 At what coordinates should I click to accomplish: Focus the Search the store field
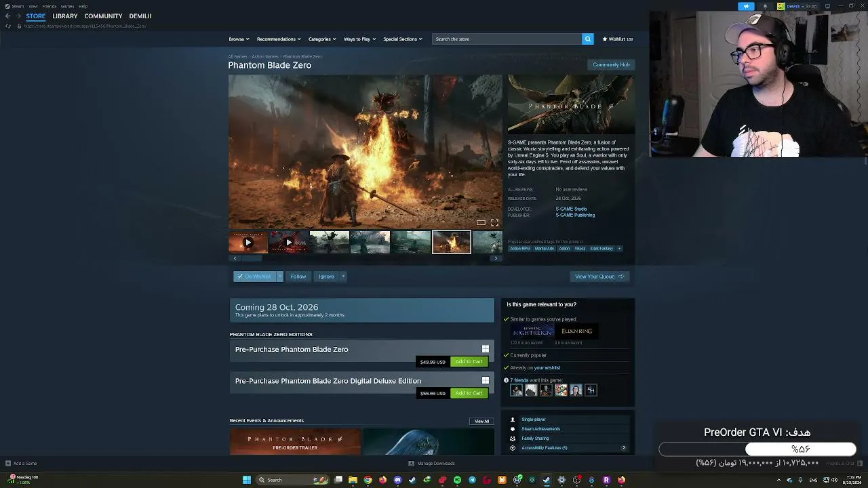507,39
